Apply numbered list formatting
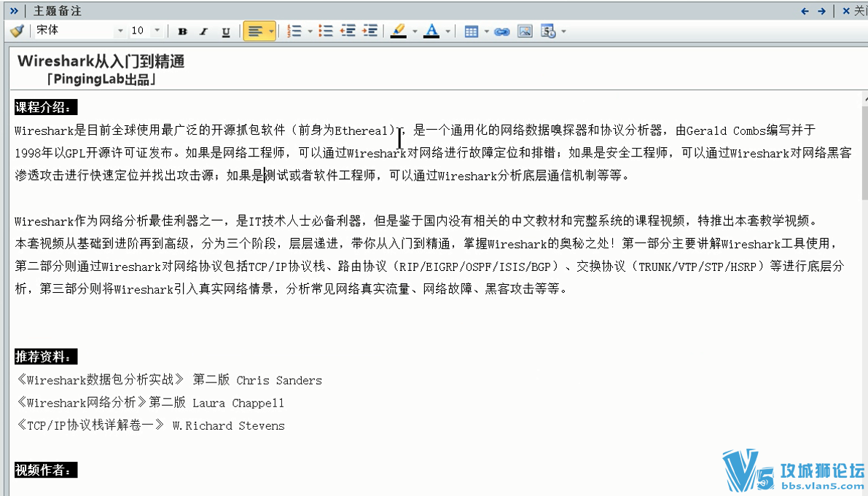 point(294,31)
